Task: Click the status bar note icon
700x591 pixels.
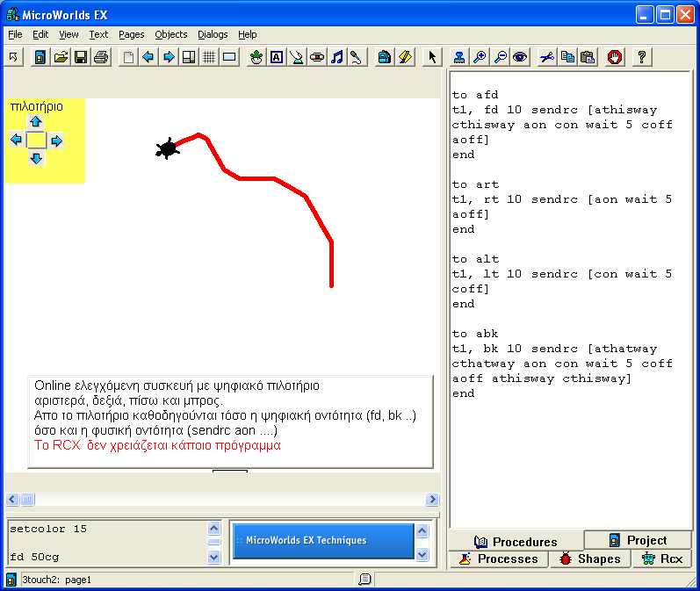Action: (x=364, y=580)
